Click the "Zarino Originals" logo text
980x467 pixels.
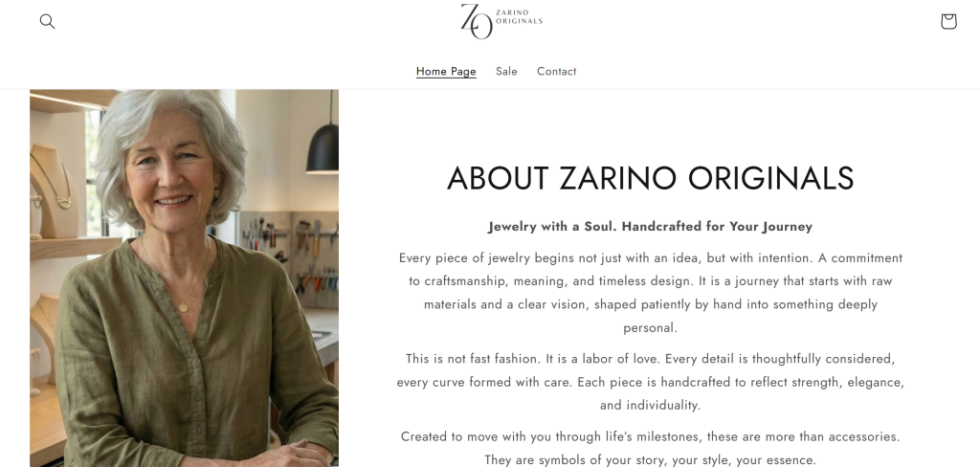[x=520, y=17]
